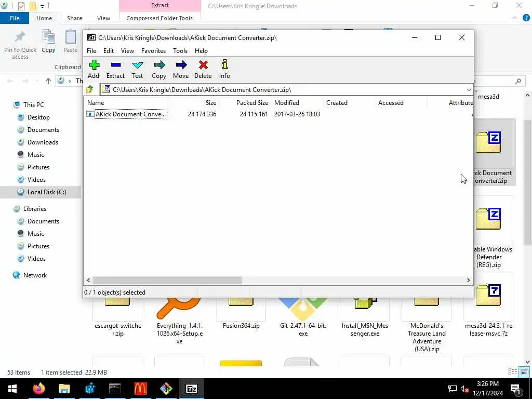Run Test on the archive
Viewport: 532px width, 399px height.
(x=137, y=69)
